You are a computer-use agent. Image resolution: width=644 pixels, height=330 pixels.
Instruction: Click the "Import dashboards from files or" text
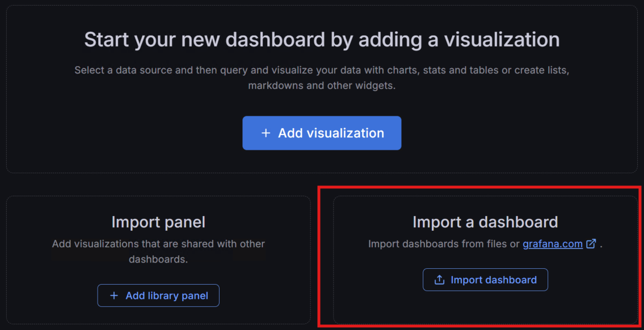click(x=444, y=244)
